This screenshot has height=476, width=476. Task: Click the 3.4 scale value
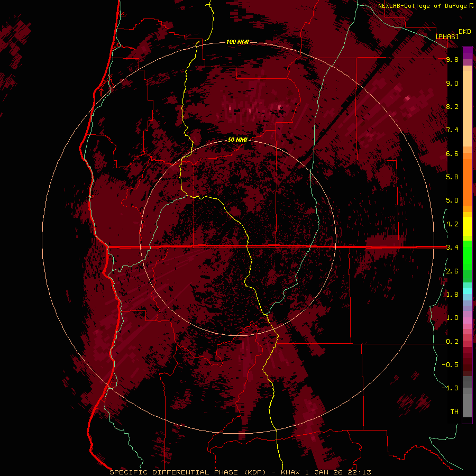click(x=452, y=248)
